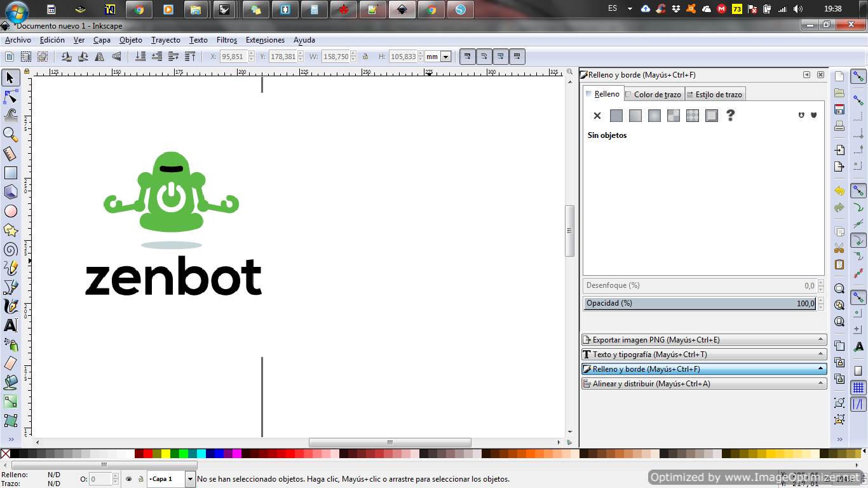Click the X position input field
Image resolution: width=868 pixels, height=488 pixels.
coord(233,57)
